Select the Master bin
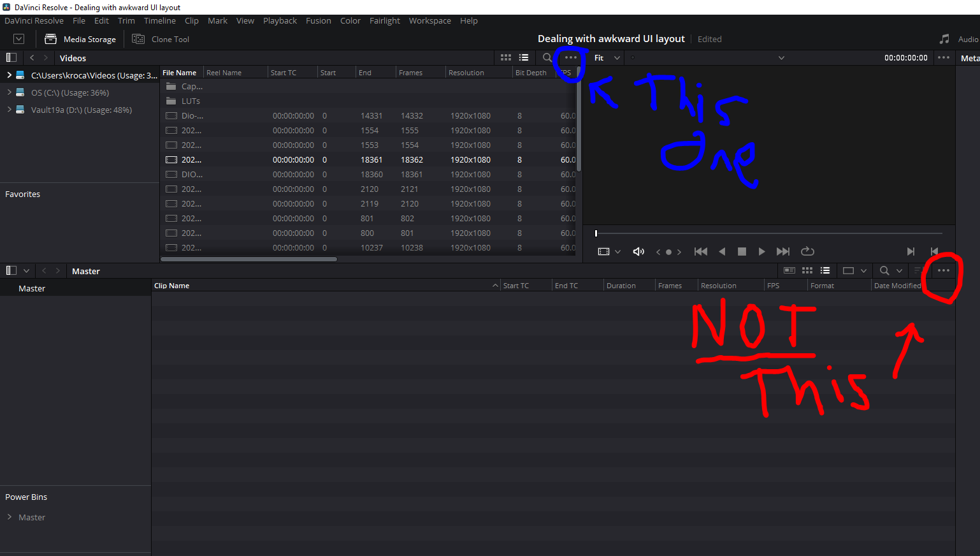Image resolution: width=980 pixels, height=556 pixels. (x=75, y=288)
